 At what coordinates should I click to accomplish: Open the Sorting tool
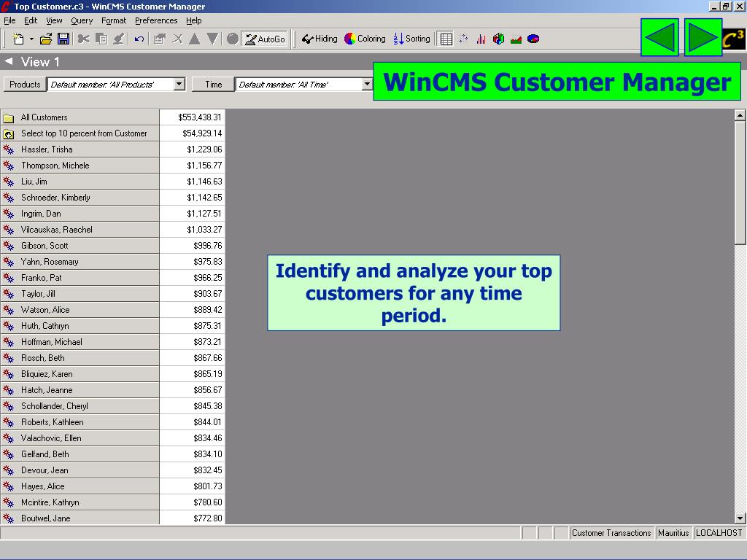pyautogui.click(x=411, y=39)
